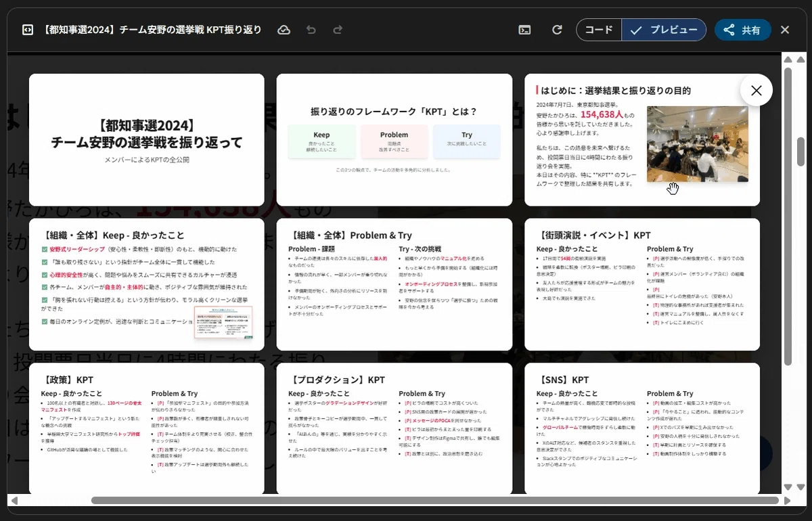Switch to コード view

599,30
